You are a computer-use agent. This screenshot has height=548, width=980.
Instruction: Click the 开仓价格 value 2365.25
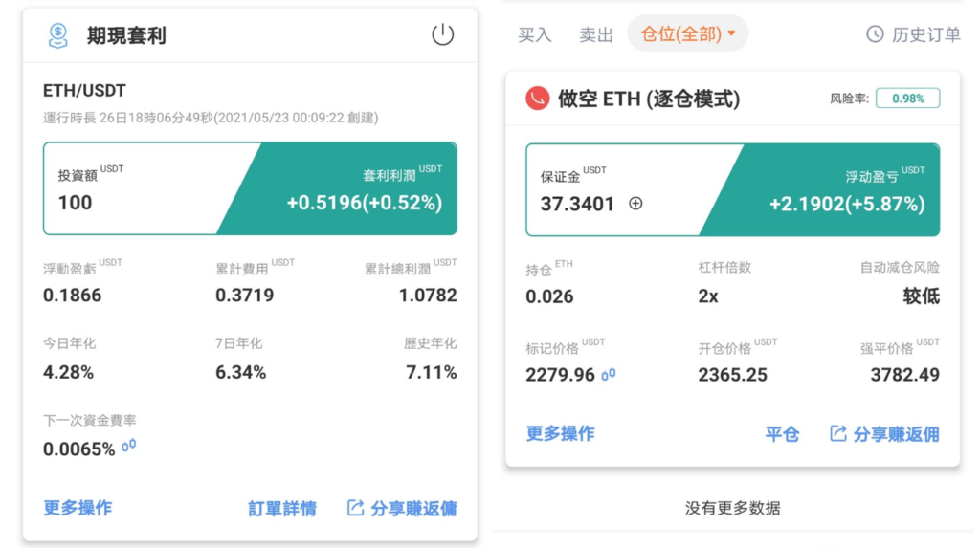(732, 375)
